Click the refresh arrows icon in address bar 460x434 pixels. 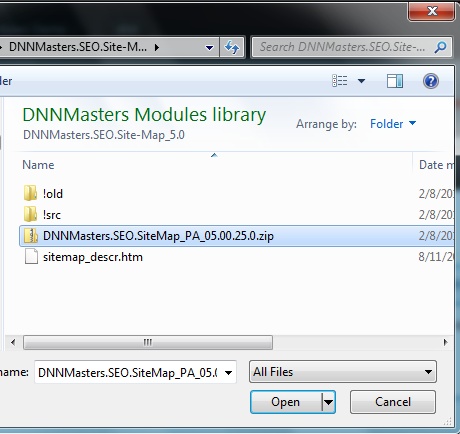232,47
